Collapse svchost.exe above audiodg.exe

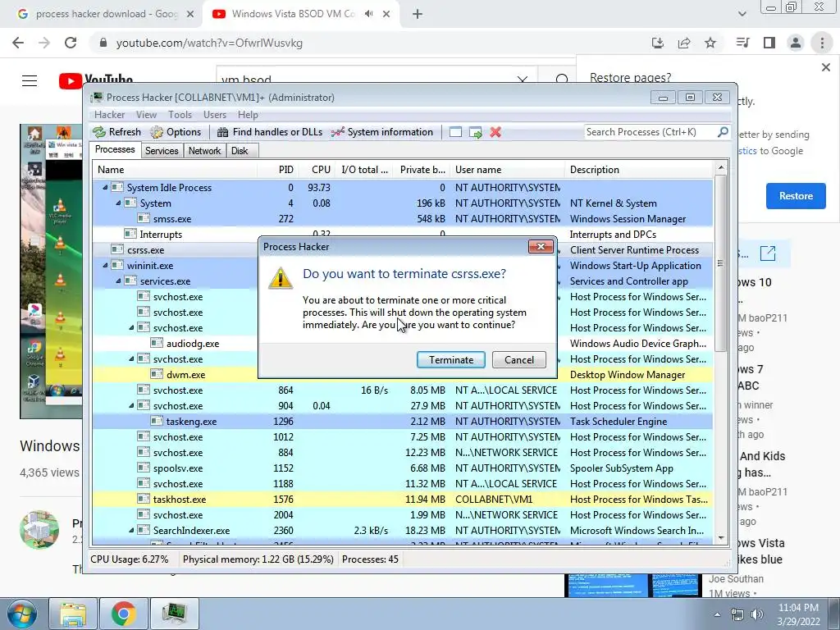(131, 328)
